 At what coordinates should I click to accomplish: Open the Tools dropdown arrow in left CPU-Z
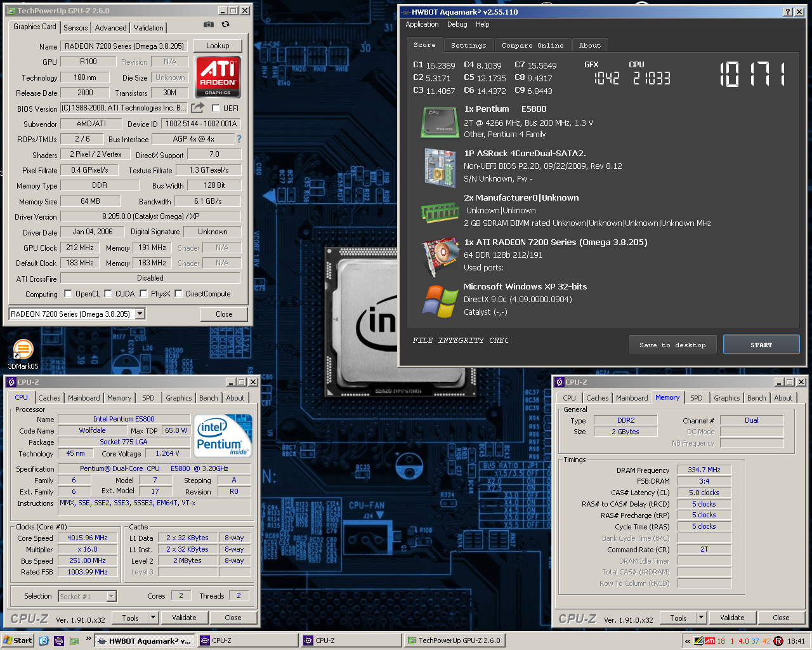[153, 618]
